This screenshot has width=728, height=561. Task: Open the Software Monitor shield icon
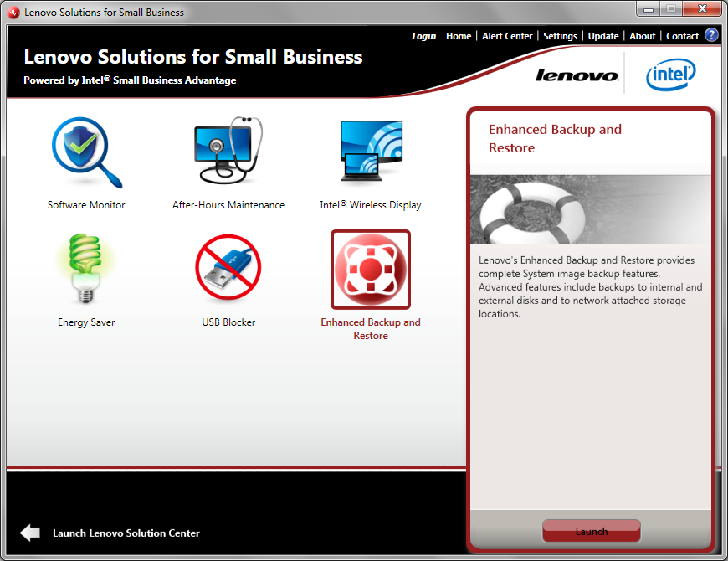pyautogui.click(x=87, y=152)
